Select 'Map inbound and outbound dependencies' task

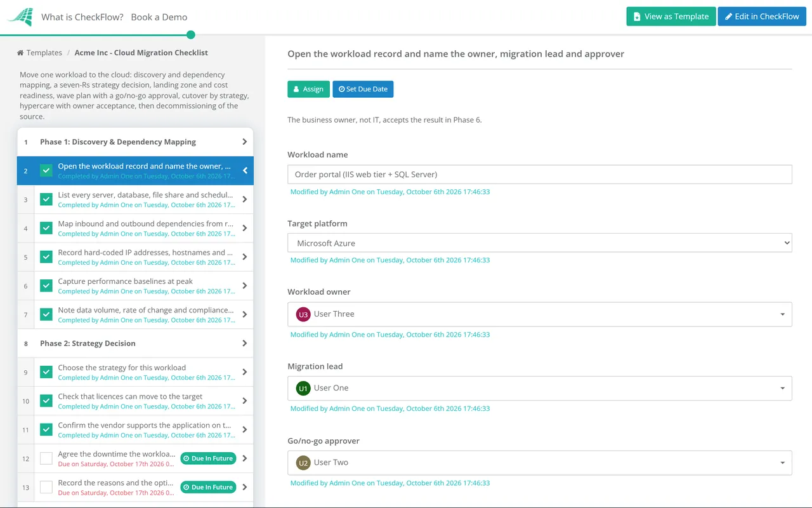click(x=135, y=228)
